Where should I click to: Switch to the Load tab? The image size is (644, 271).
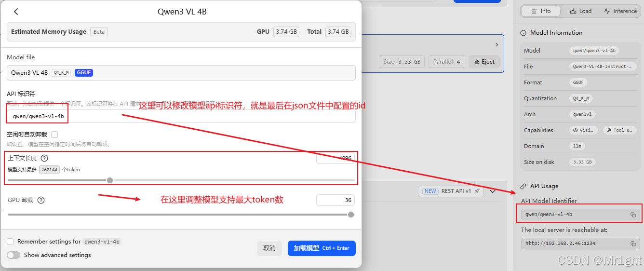tap(580, 11)
